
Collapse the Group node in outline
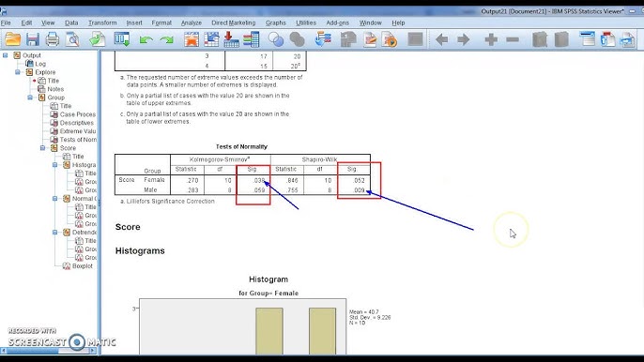pyautogui.click(x=30, y=98)
